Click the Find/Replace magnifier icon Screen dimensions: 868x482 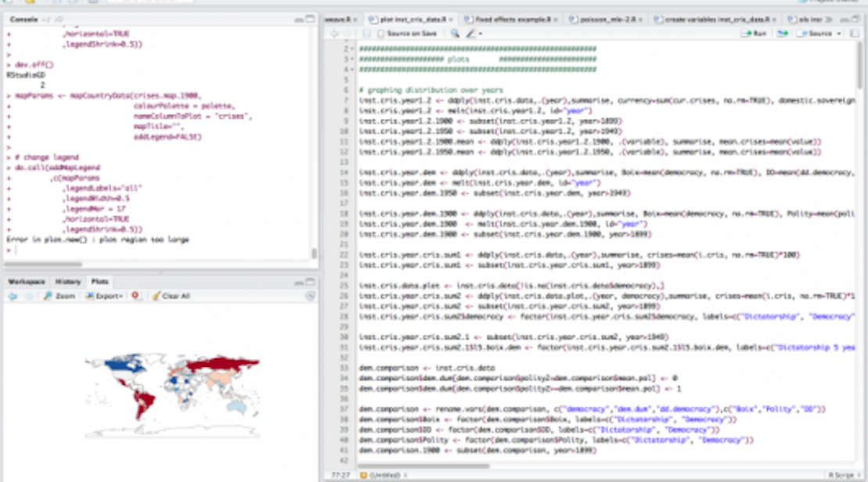tap(455, 34)
